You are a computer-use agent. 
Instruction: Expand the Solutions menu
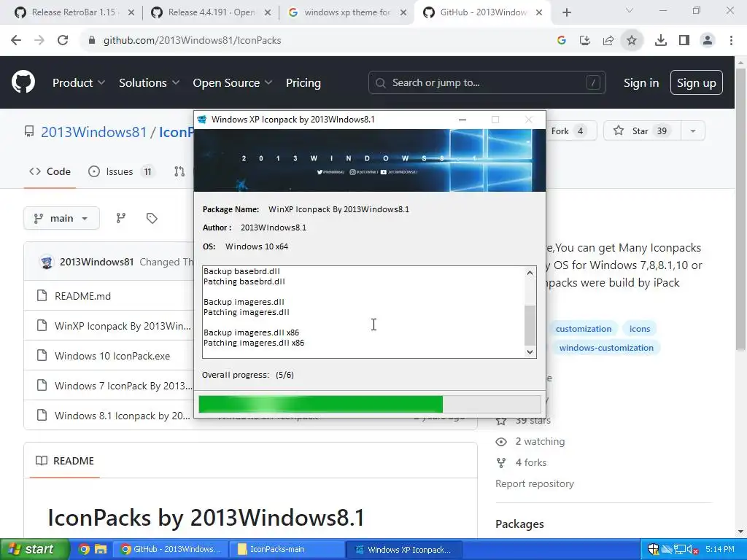(x=149, y=83)
